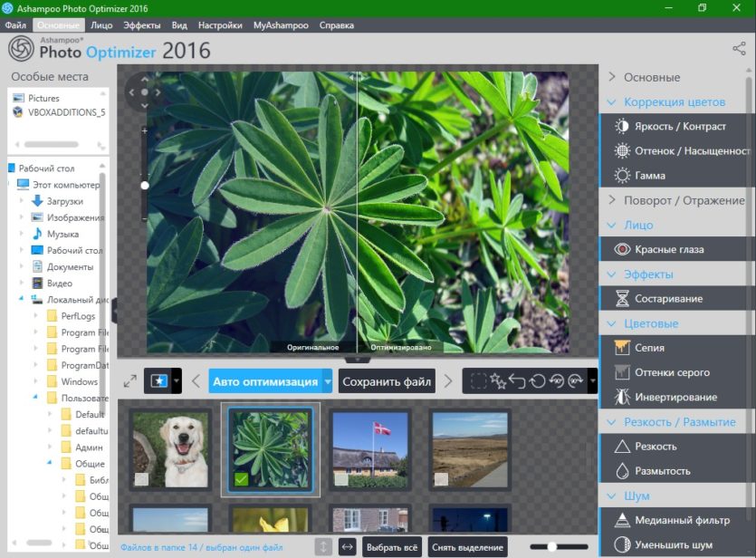This screenshot has height=558, width=756.
Task: Open the tools toolbar overflow dropdown
Action: [x=592, y=381]
